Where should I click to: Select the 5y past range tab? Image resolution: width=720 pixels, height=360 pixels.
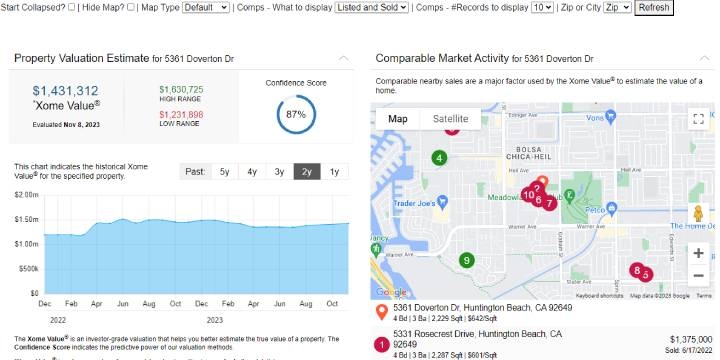[225, 172]
